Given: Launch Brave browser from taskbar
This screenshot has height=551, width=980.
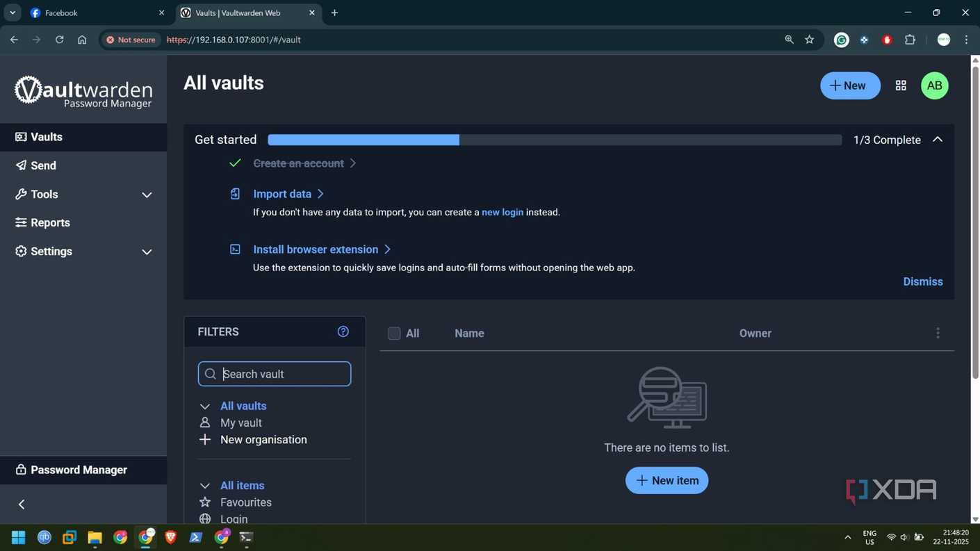Looking at the screenshot, I should (171, 537).
